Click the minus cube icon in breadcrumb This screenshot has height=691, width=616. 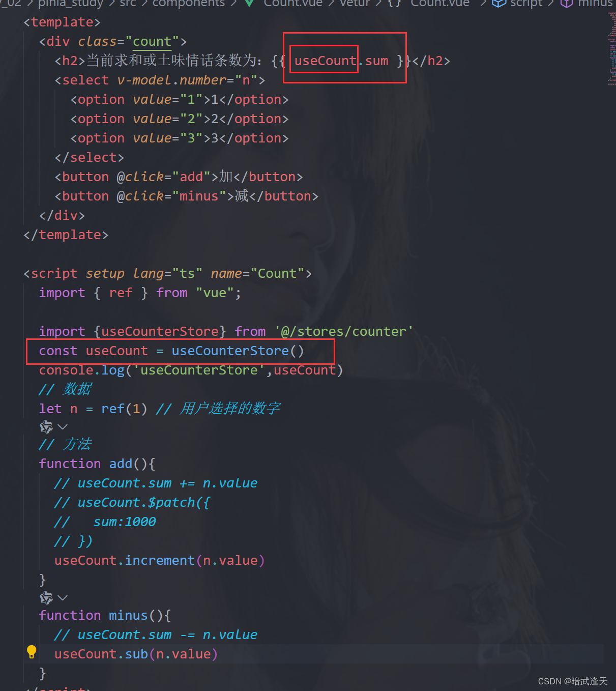click(x=567, y=3)
